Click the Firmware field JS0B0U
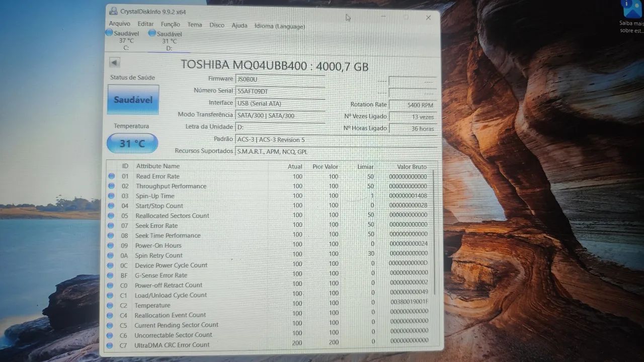The image size is (644, 362). (x=280, y=79)
